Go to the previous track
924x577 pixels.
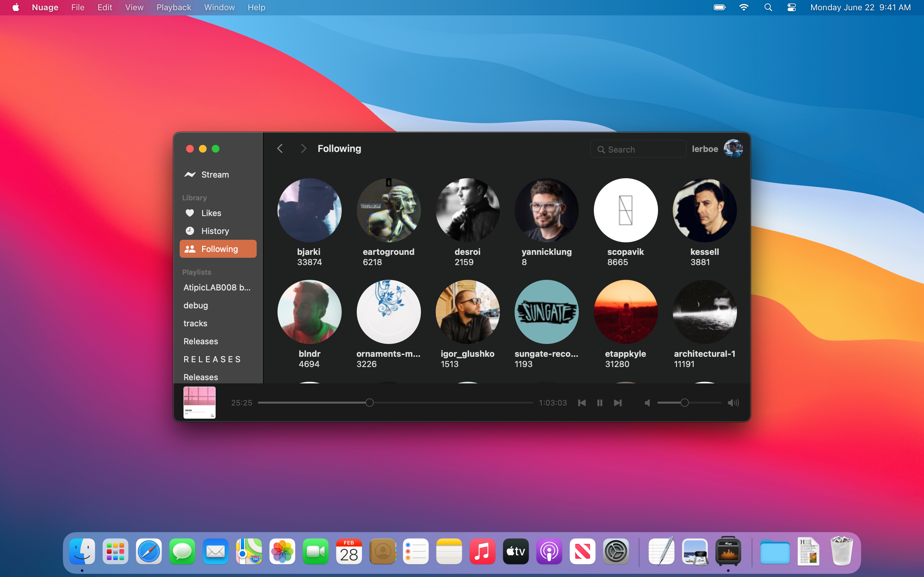click(581, 403)
